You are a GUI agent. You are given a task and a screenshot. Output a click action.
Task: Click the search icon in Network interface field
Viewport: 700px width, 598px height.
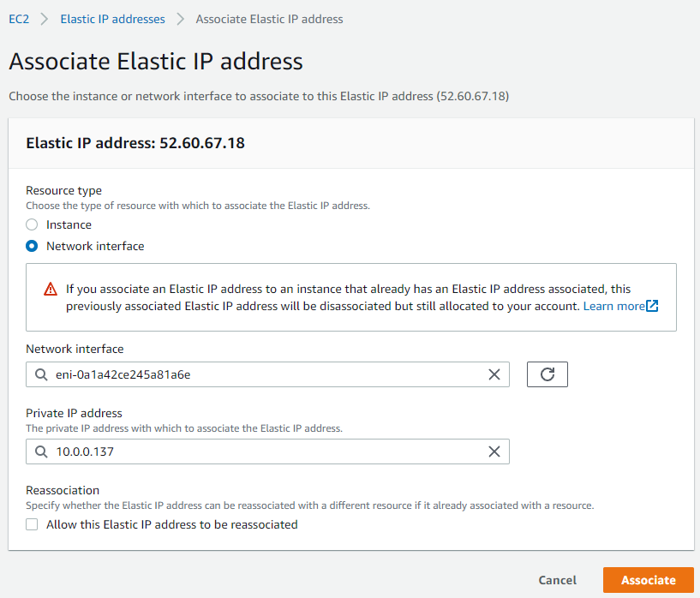pos(41,374)
